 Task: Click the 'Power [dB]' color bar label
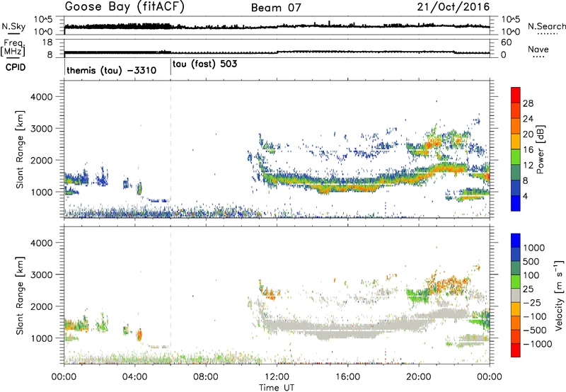click(540, 149)
